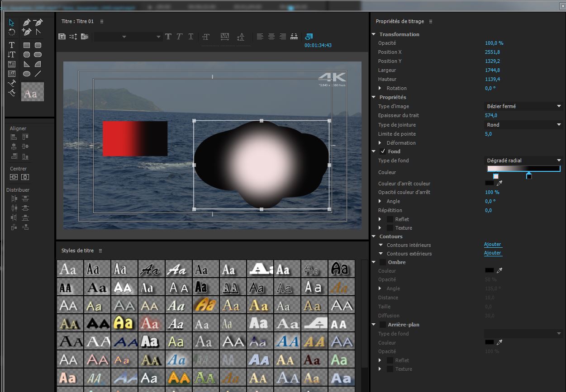
Task: Open the Styles de titre panel menu
Action: [100, 250]
